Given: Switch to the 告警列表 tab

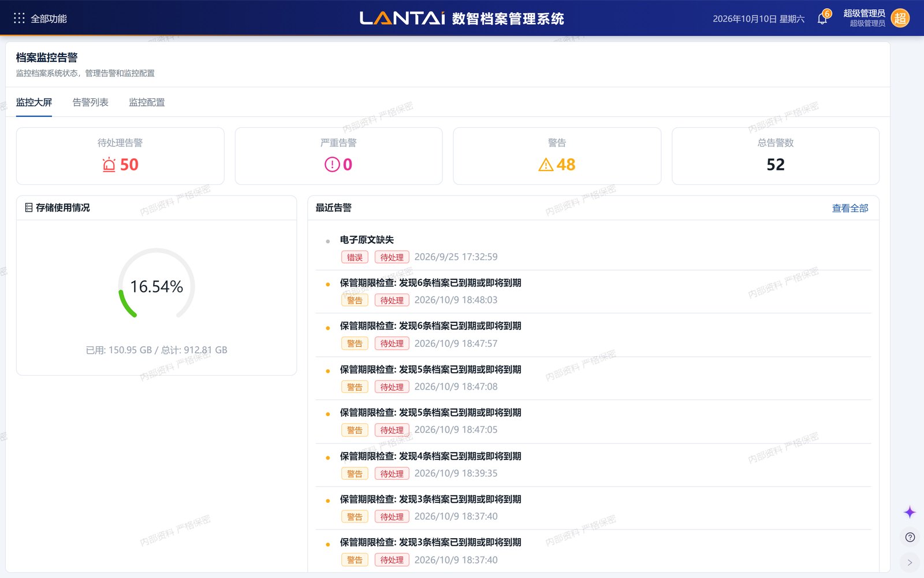Looking at the screenshot, I should 91,102.
